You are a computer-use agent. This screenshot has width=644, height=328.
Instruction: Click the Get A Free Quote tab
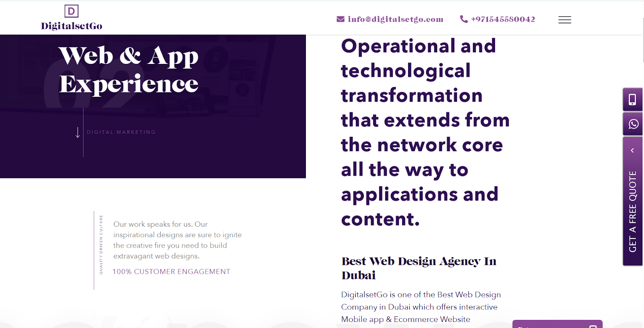tap(633, 211)
